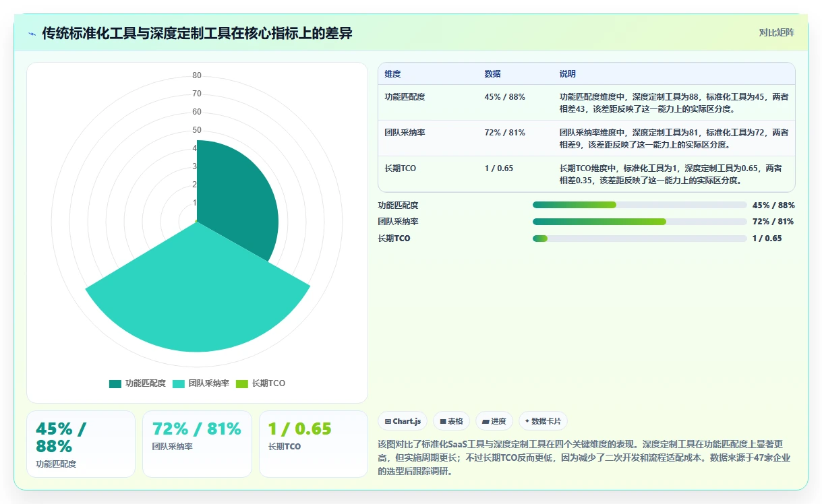
Task: Select the 表格 tag chip
Action: [451, 421]
